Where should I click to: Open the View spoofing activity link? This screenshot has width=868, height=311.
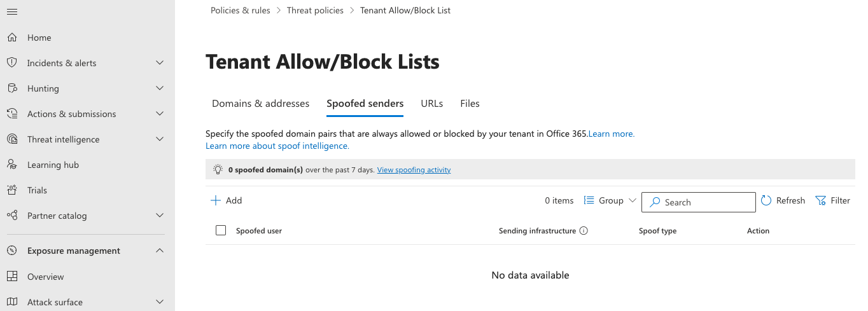pos(414,170)
